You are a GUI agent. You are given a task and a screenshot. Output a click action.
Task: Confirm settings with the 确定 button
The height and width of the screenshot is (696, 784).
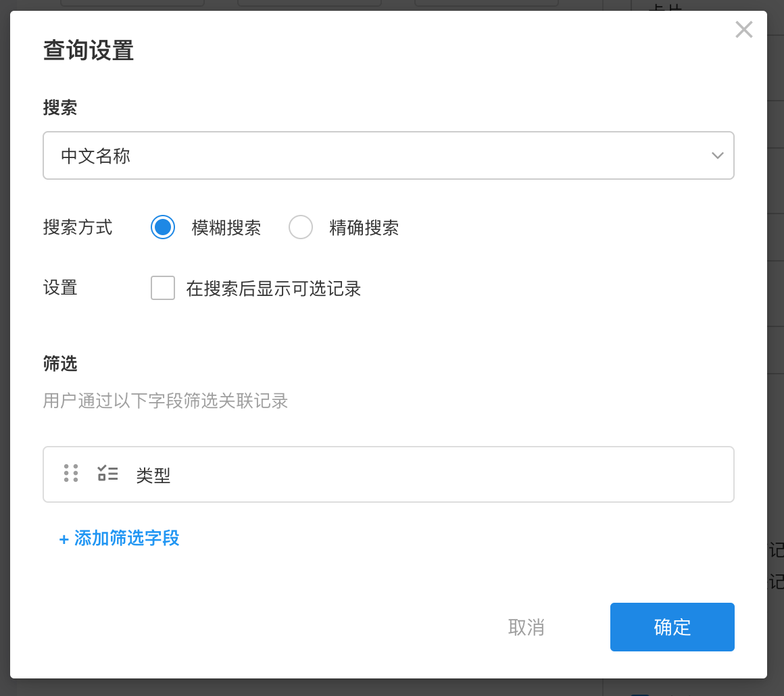pos(672,627)
